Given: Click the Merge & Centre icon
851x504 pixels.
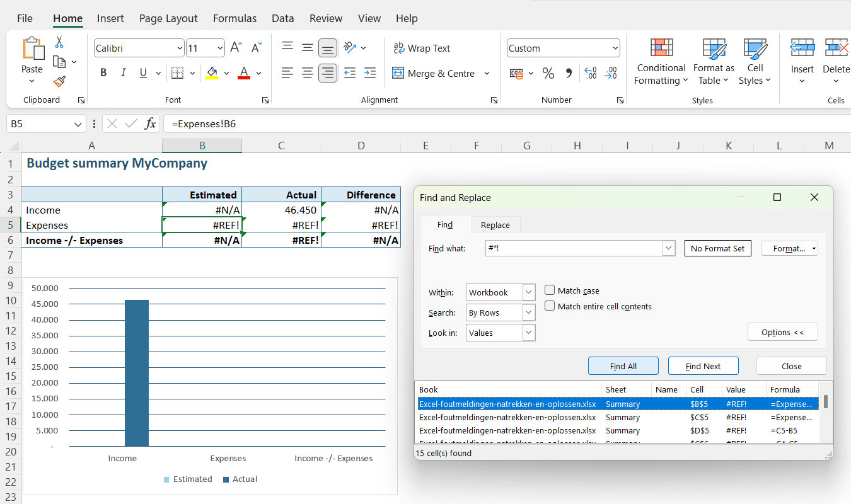Looking at the screenshot, I should click(398, 73).
